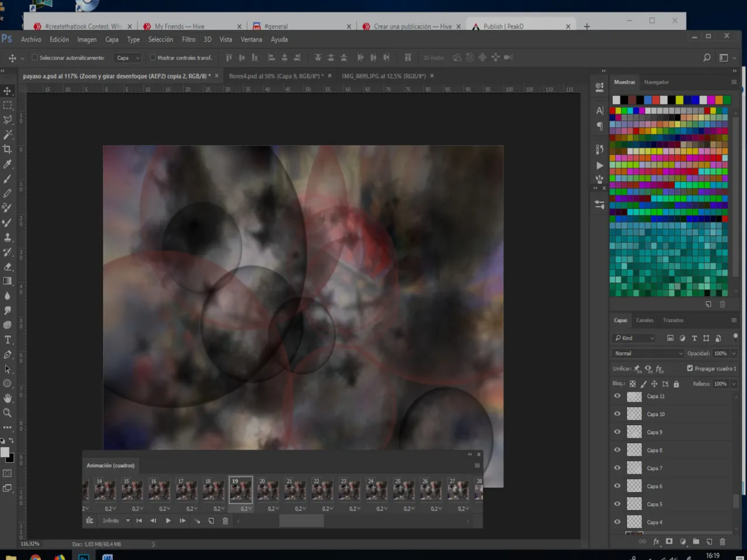Open the Normal blend mode dropdown

648,353
